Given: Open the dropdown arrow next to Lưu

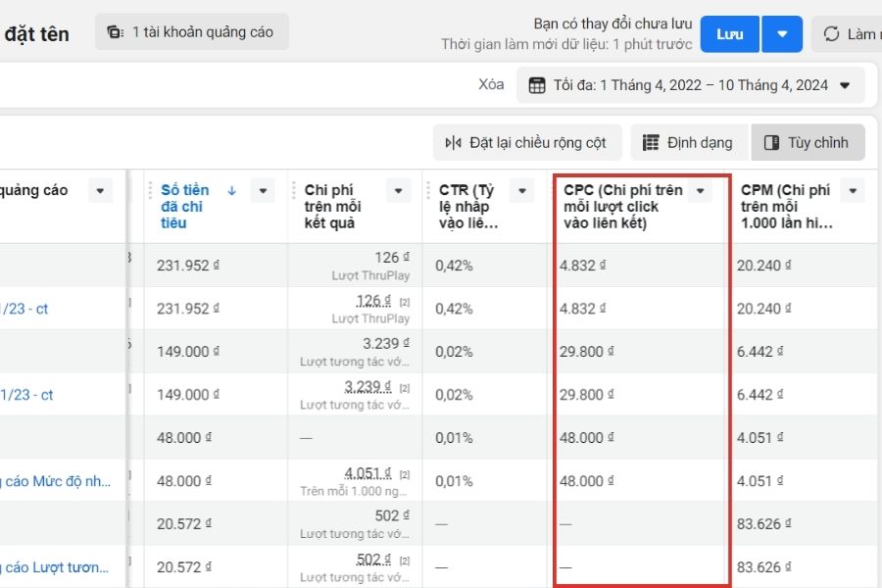Looking at the screenshot, I should click(x=782, y=34).
